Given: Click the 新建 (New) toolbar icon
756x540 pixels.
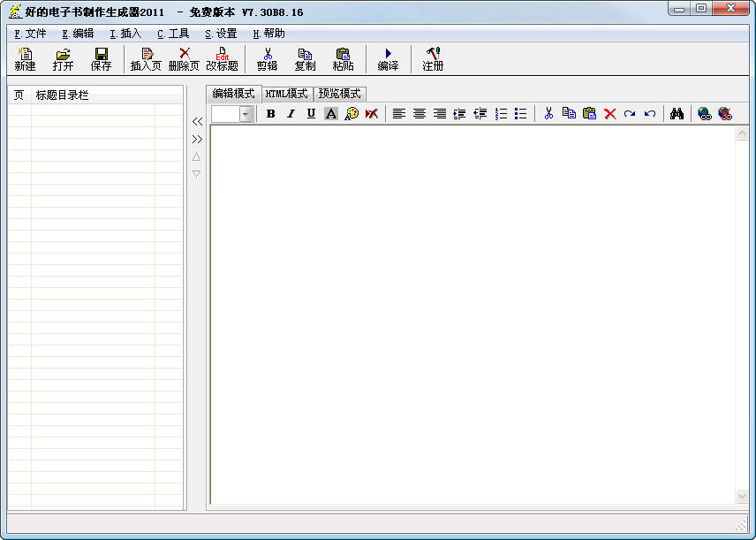Looking at the screenshot, I should (25, 59).
